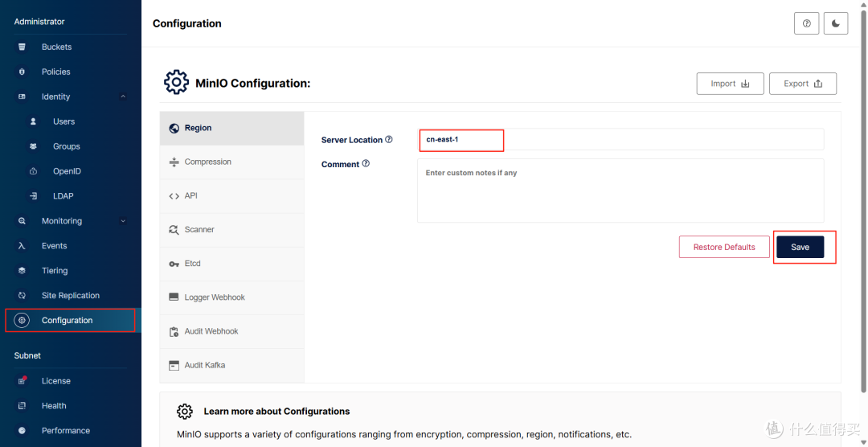Click the Policies shield icon

click(22, 72)
